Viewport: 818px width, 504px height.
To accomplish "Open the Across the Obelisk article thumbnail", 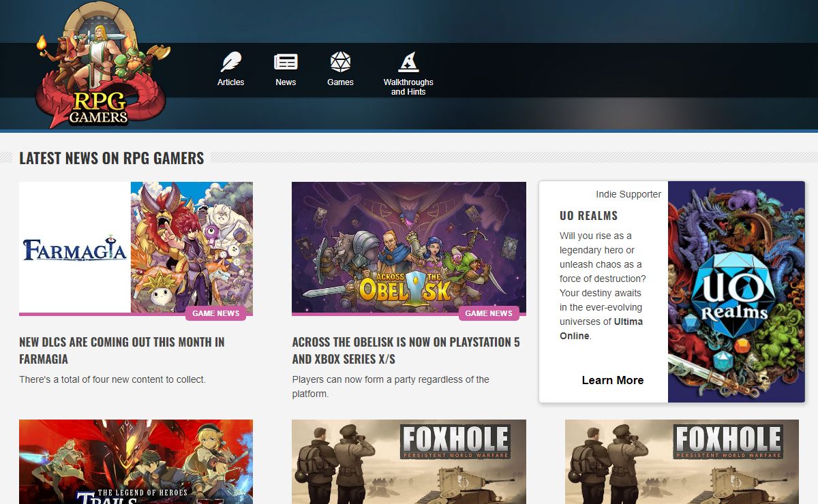I will 408,248.
